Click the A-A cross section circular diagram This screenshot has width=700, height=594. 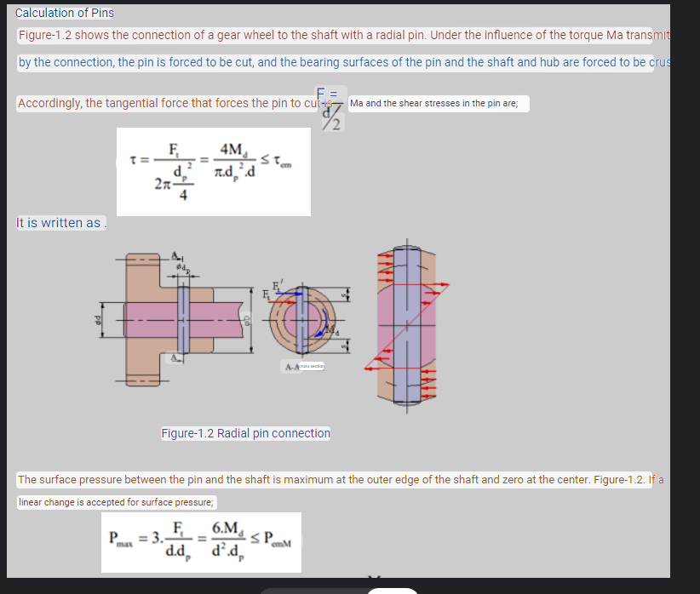pos(302,319)
